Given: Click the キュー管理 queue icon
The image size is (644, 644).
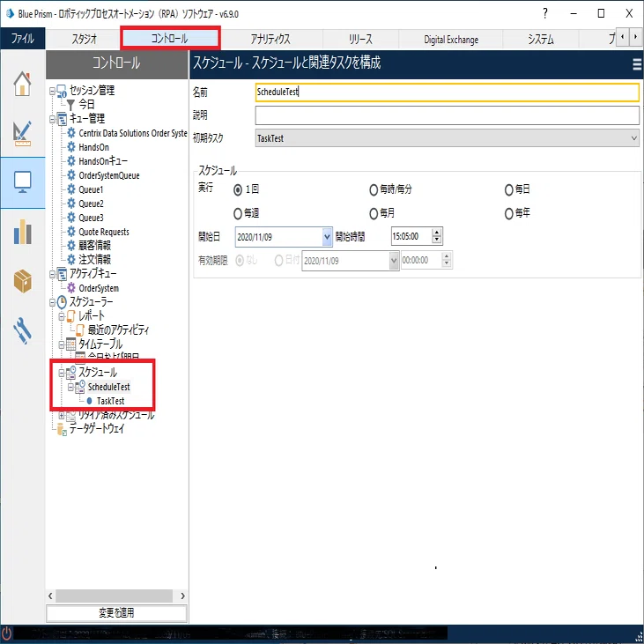Looking at the screenshot, I should tap(62, 119).
